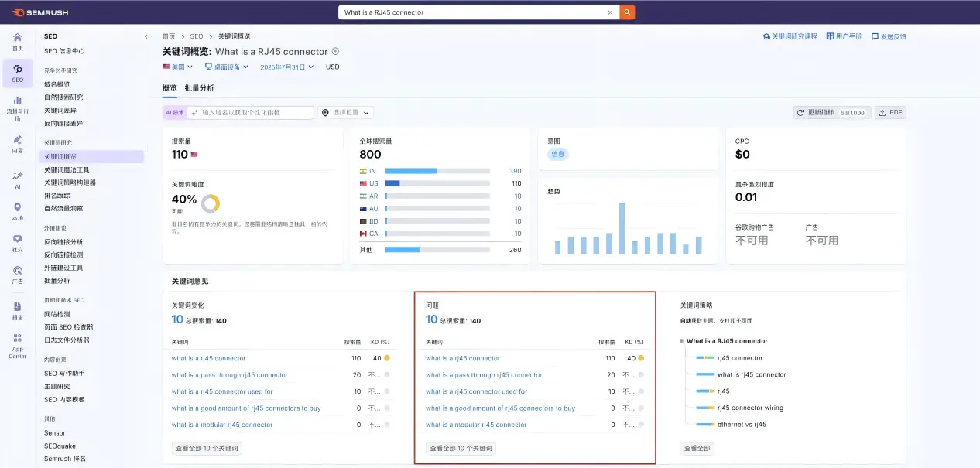Image resolution: width=980 pixels, height=468 pixels.
Task: Click the 信息 intent badge
Action: (558, 154)
